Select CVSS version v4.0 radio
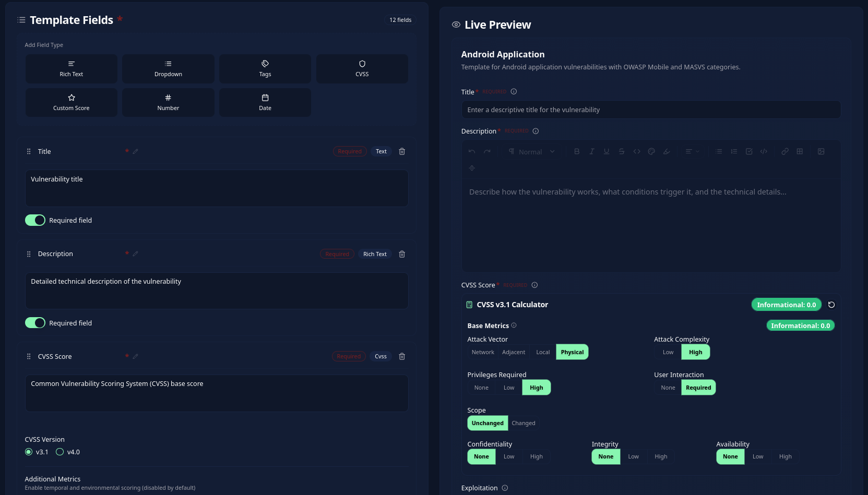 (x=60, y=452)
